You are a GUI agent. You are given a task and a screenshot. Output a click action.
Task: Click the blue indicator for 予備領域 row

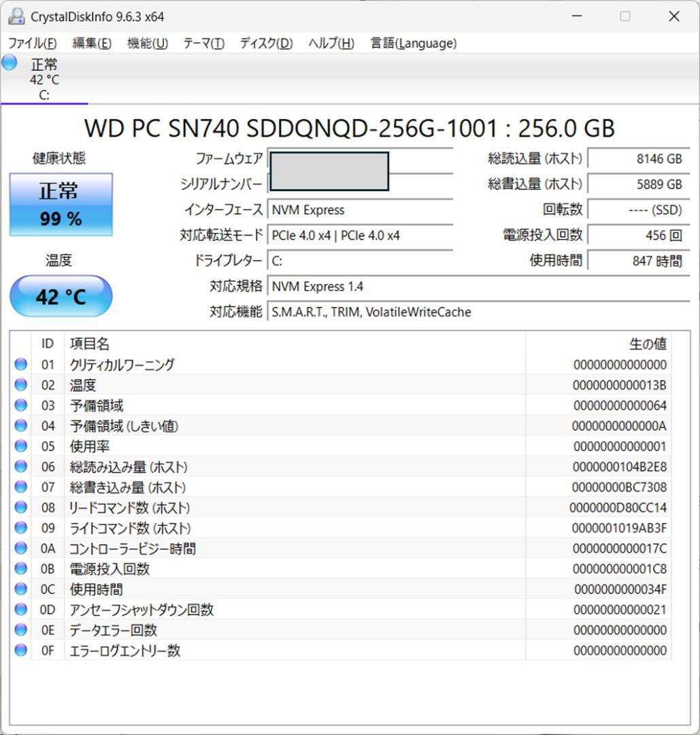tap(20, 406)
